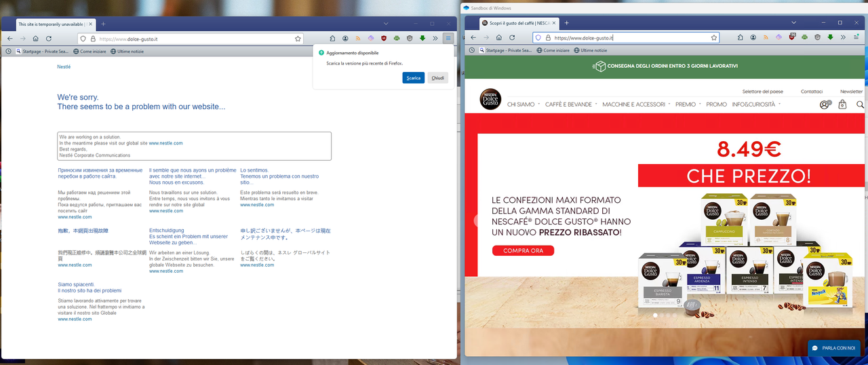868x365 pixels.
Task: Open Contattaci link
Action: point(811,92)
